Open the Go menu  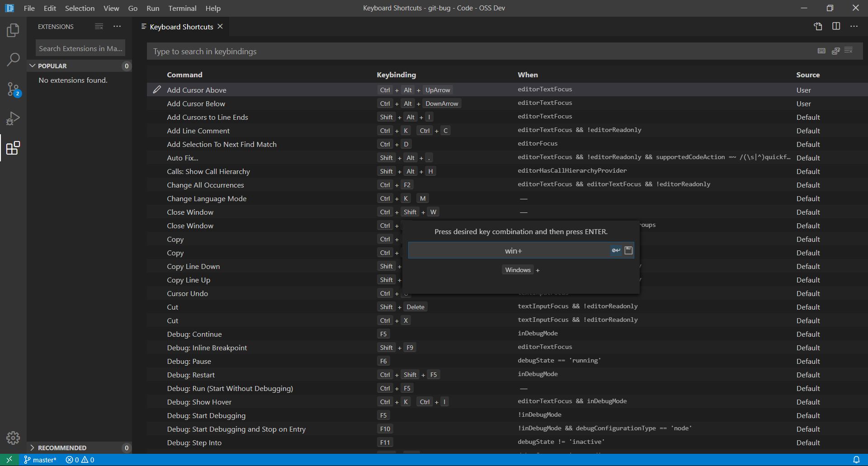click(x=132, y=8)
